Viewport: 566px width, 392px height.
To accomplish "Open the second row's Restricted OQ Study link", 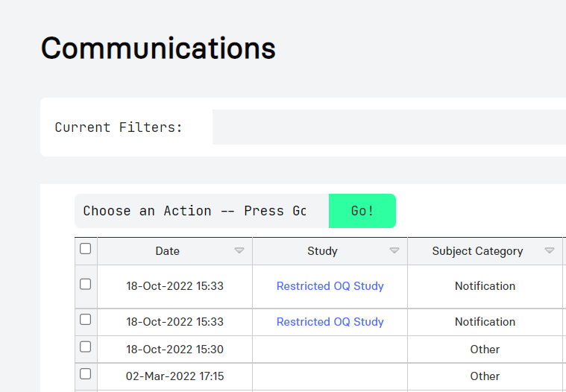I will tap(330, 322).
